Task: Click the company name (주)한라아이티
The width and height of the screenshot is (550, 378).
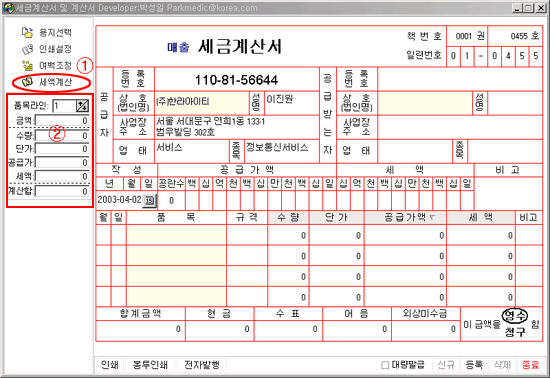Action: click(183, 102)
